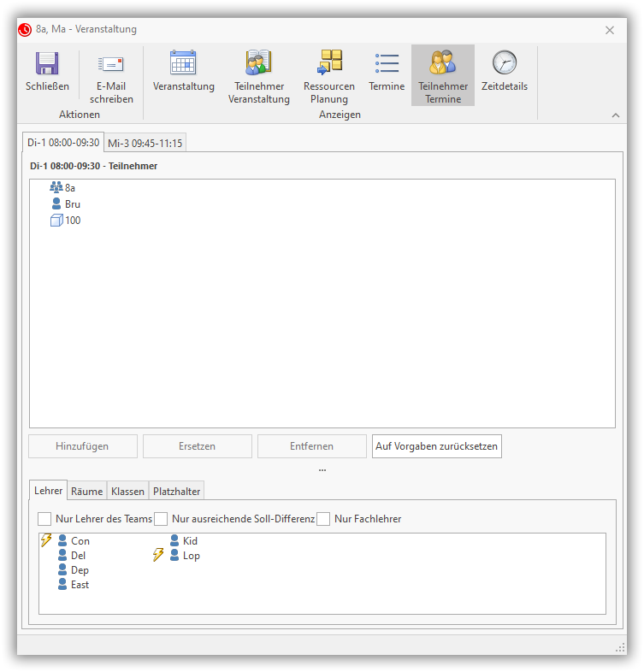
Task: Check the Nur Fachlehrer option
Action: point(323,519)
